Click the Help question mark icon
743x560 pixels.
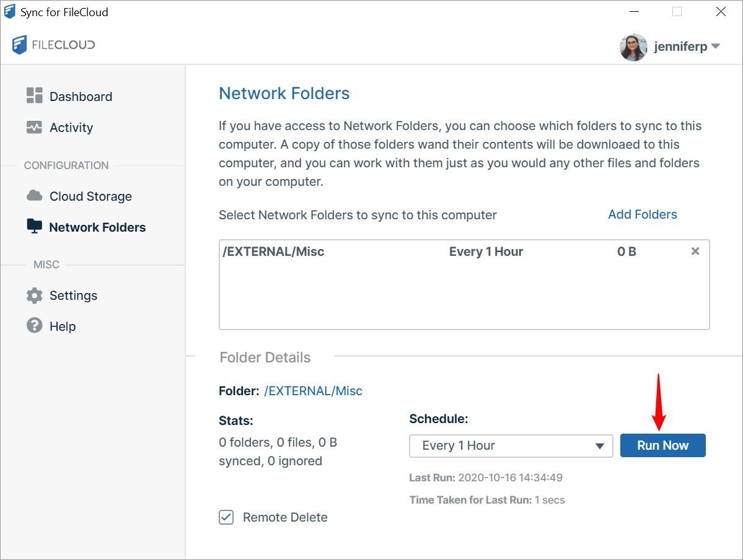[x=34, y=326]
